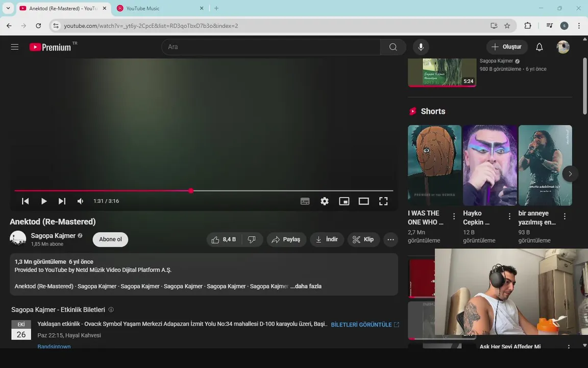Open the 5:24 Sagopa Kajmer video thumbnail
The image size is (588, 368).
point(442,72)
